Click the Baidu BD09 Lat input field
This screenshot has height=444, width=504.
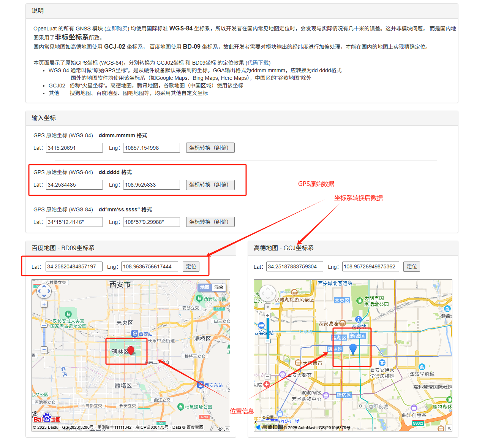point(74,266)
